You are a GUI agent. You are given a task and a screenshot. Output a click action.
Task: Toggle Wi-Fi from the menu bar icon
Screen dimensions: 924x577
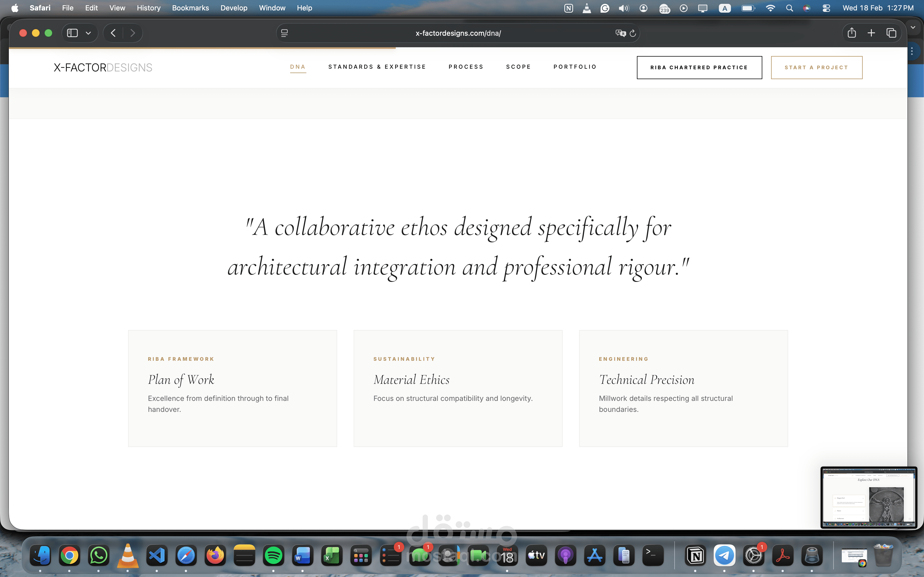pyautogui.click(x=770, y=8)
